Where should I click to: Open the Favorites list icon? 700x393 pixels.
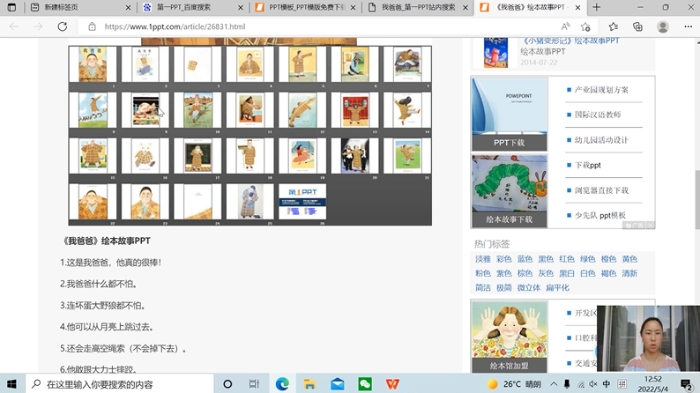point(613,26)
